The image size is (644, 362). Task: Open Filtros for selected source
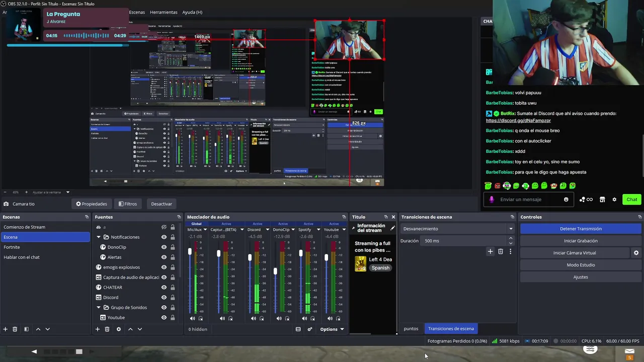point(127,204)
